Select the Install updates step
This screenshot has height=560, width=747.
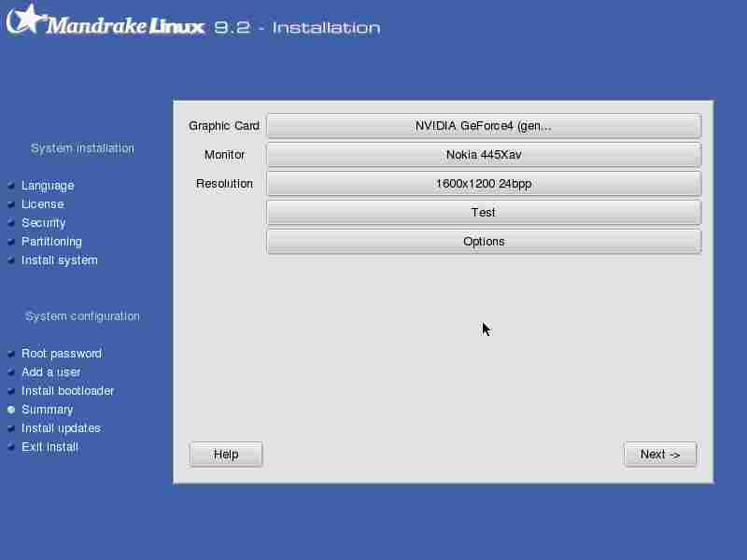[61, 428]
